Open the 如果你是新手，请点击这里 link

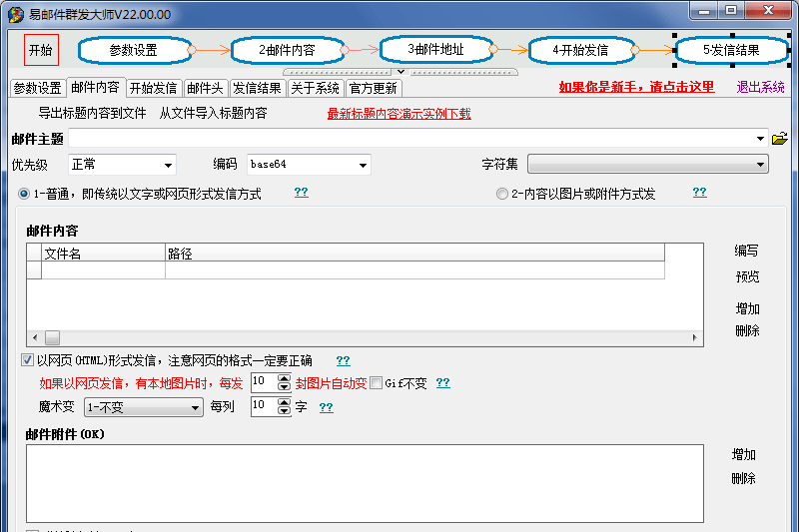(636, 87)
